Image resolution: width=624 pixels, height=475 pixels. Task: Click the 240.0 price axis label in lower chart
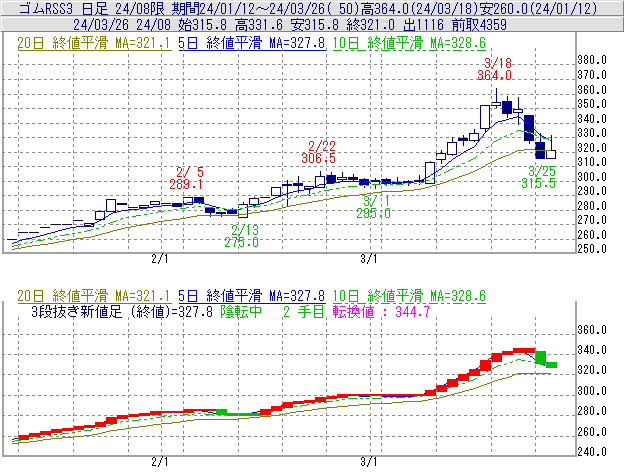click(592, 452)
